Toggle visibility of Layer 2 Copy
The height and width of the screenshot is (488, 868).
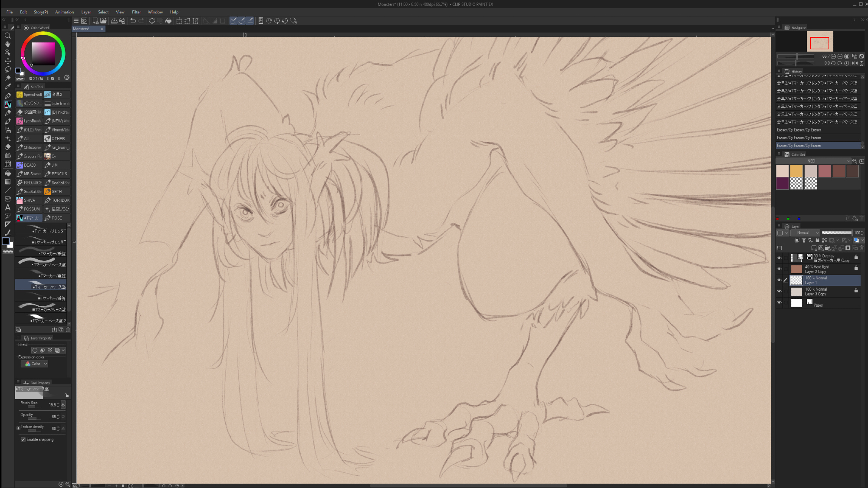click(779, 269)
